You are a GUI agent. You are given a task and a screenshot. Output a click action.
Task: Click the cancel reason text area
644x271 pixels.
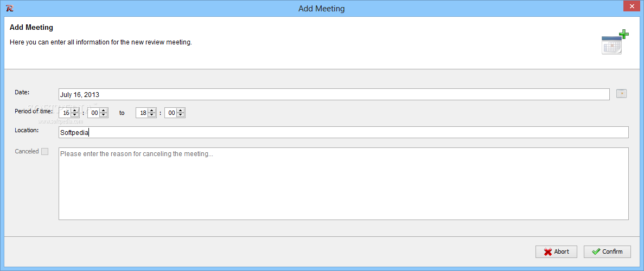coord(343,184)
